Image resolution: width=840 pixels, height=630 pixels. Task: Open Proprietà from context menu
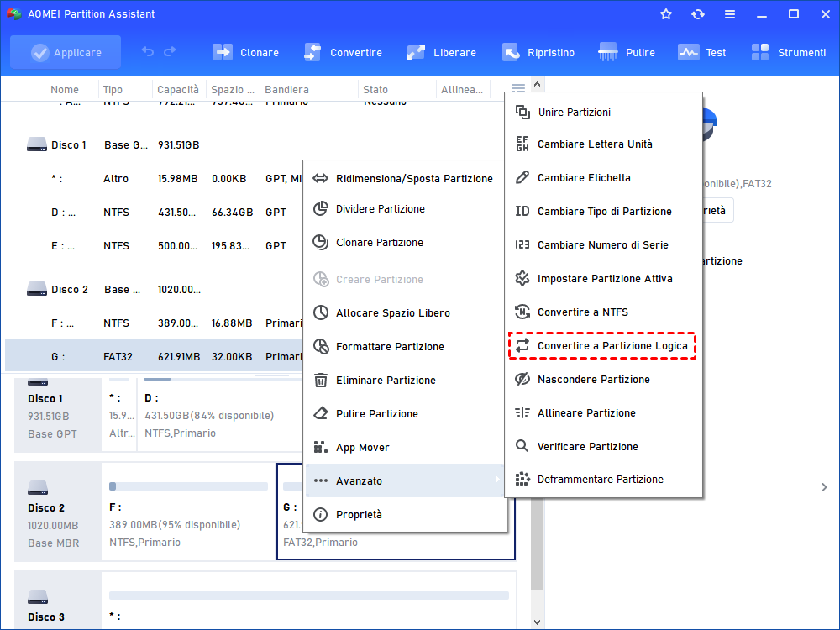point(405,514)
